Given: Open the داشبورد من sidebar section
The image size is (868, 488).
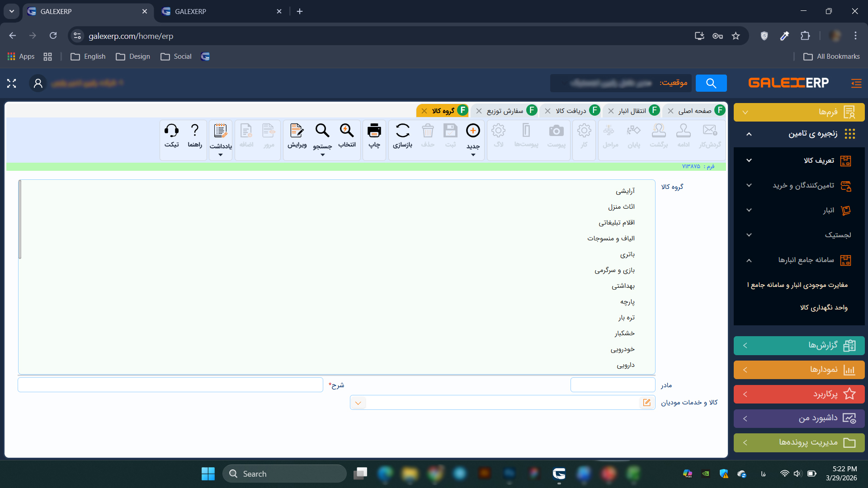Looking at the screenshot, I should point(799,418).
